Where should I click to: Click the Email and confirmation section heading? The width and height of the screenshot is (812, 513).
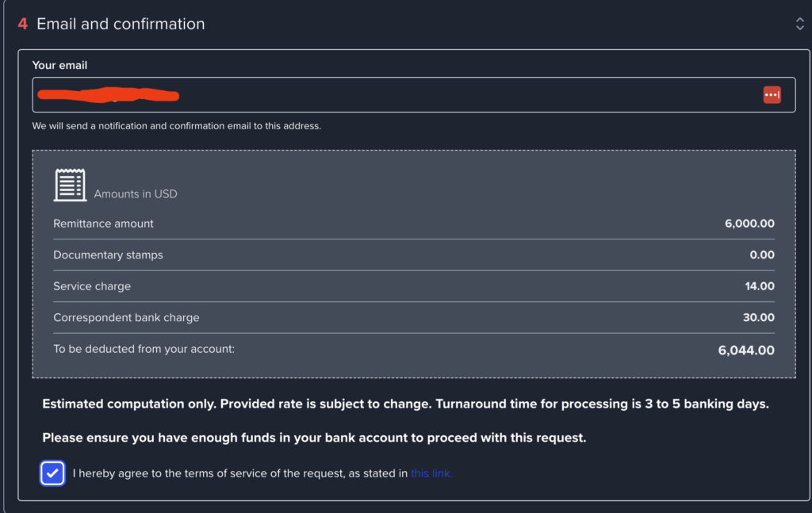[121, 24]
